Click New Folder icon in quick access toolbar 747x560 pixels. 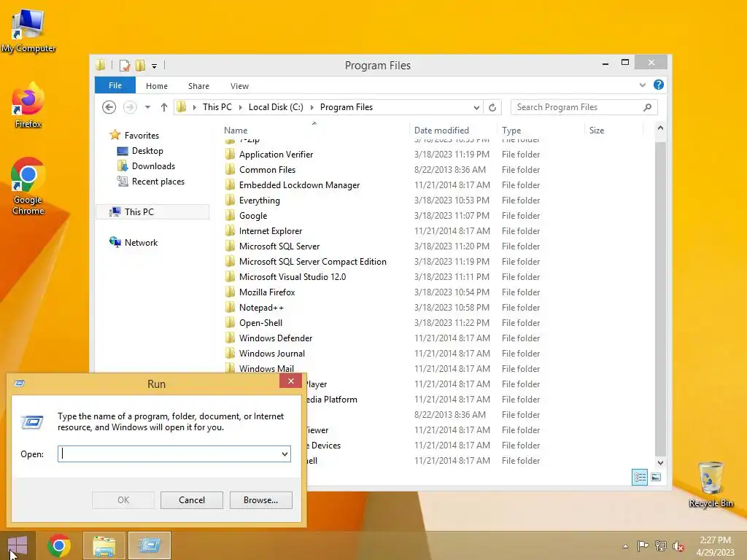point(140,65)
